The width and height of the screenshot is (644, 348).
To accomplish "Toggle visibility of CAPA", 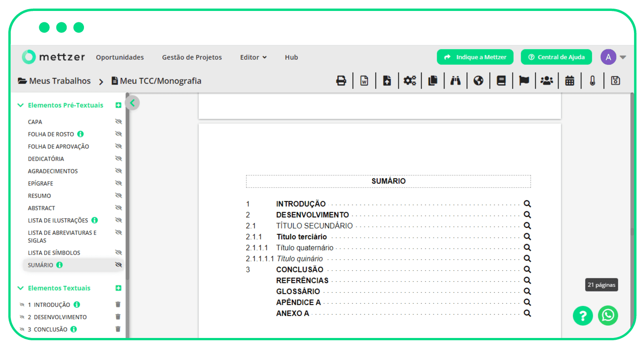I will click(x=119, y=122).
